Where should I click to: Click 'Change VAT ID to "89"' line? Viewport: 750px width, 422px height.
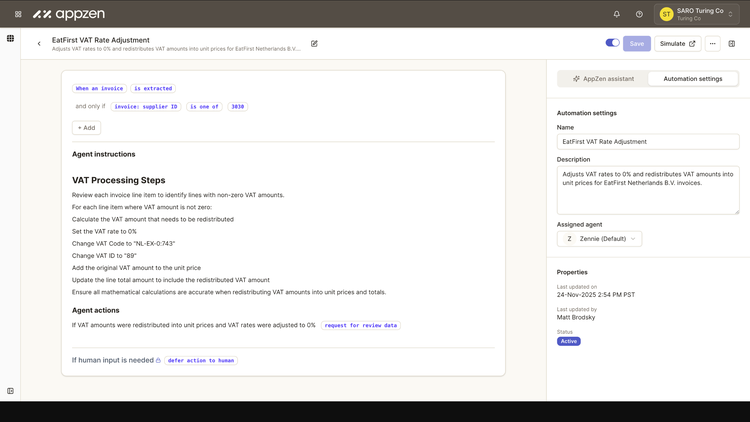coord(104,255)
